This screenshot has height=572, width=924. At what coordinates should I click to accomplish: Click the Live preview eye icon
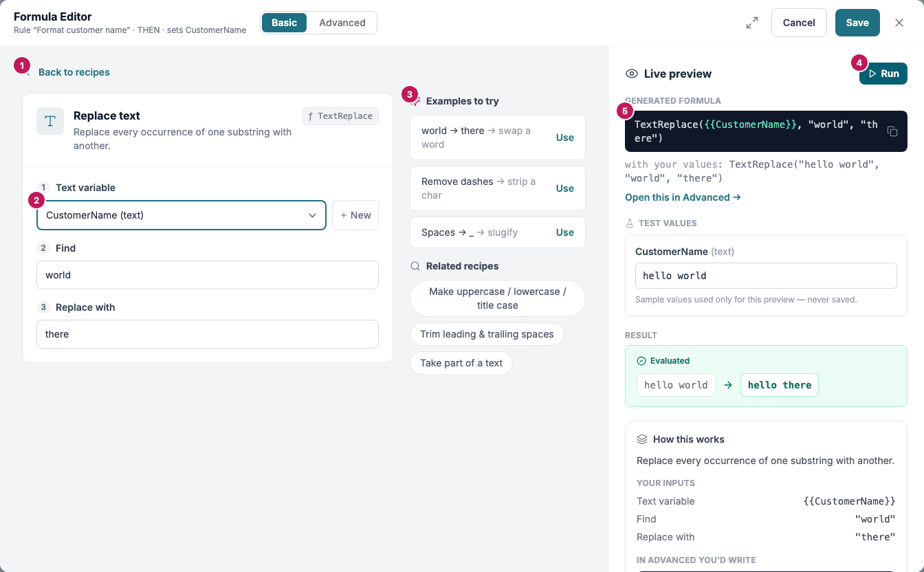coord(631,74)
